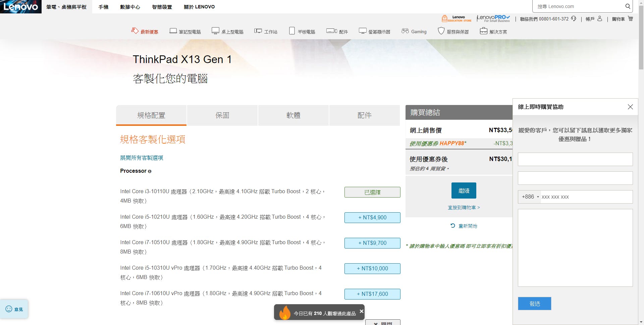Open the shopping cart icon

click(x=631, y=19)
